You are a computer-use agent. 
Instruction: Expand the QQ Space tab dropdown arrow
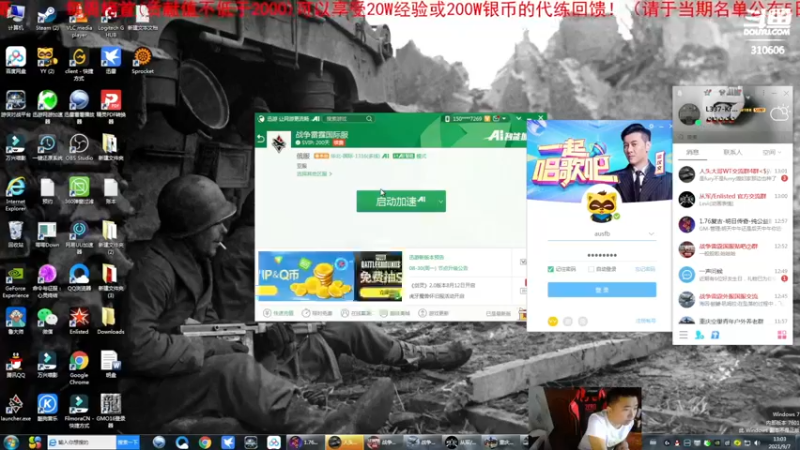[780, 153]
